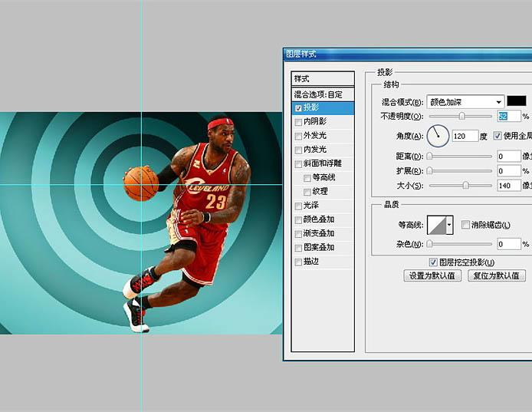Screen dimensions: 532x412
Task: Click the 距离 distance slider handle
Action: [429, 157]
